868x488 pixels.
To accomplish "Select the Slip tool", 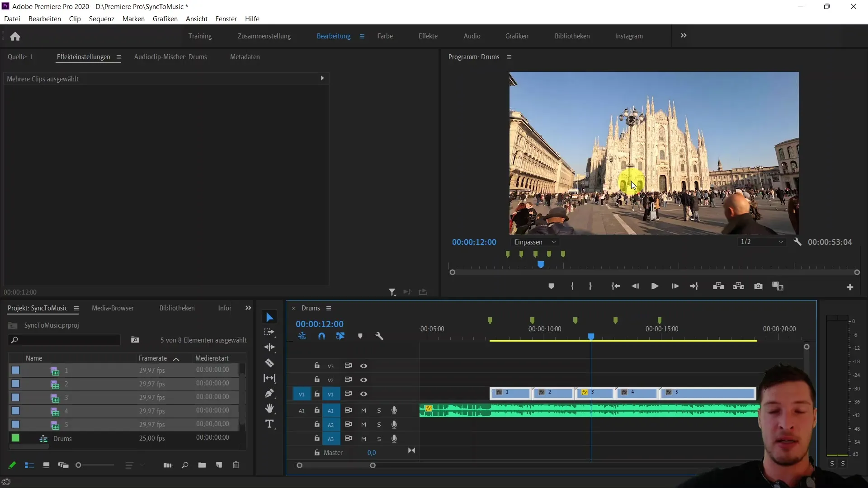I will pos(269,378).
